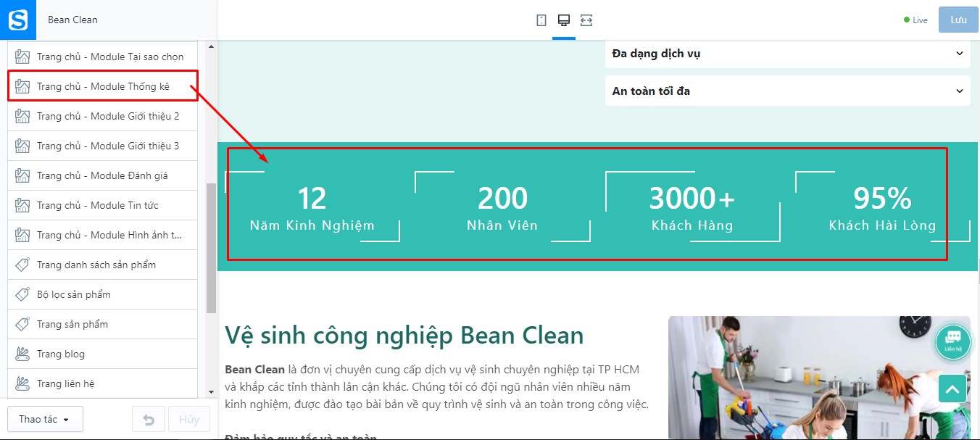Switch to mobile preview icon
Viewport: 980px width, 440px height.
(x=541, y=20)
